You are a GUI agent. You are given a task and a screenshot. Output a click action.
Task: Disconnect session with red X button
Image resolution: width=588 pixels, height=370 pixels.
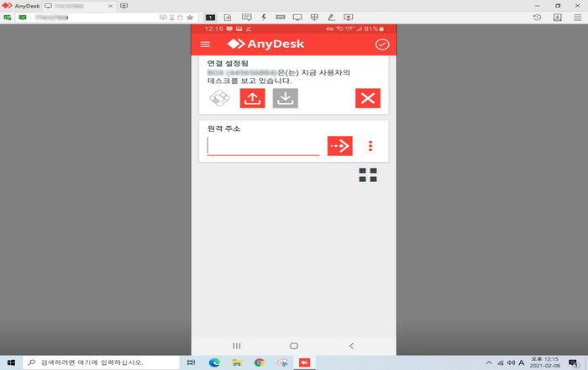pyautogui.click(x=368, y=98)
